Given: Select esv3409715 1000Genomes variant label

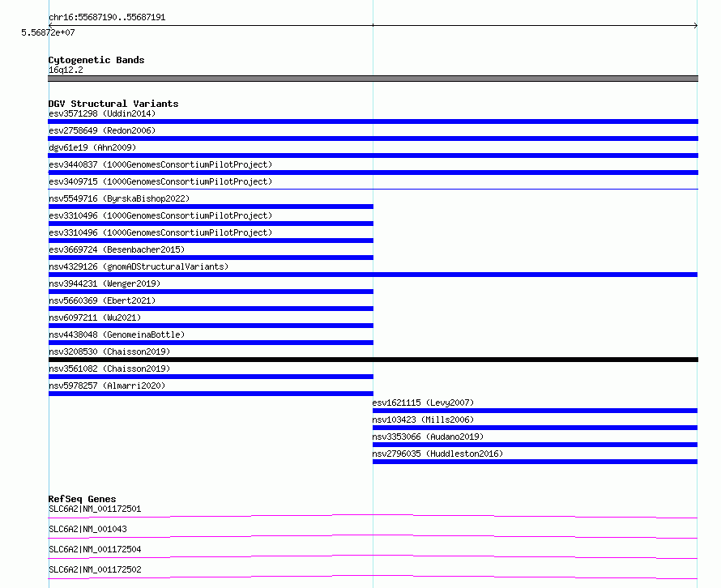Looking at the screenshot, I should 160,181.
